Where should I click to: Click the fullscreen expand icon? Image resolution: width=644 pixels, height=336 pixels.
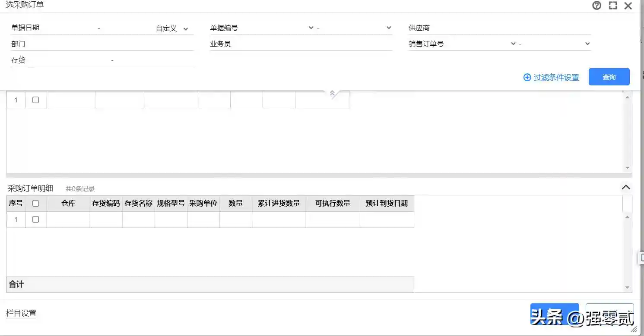(612, 6)
